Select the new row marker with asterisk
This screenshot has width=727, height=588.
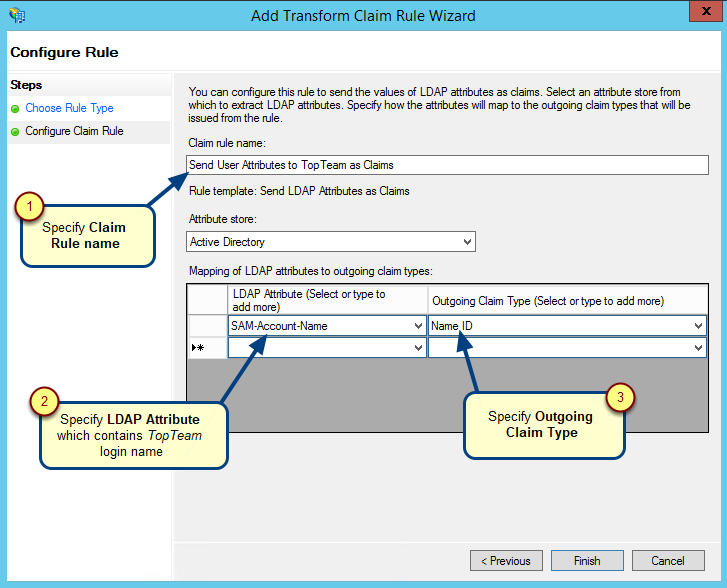pyautogui.click(x=207, y=348)
